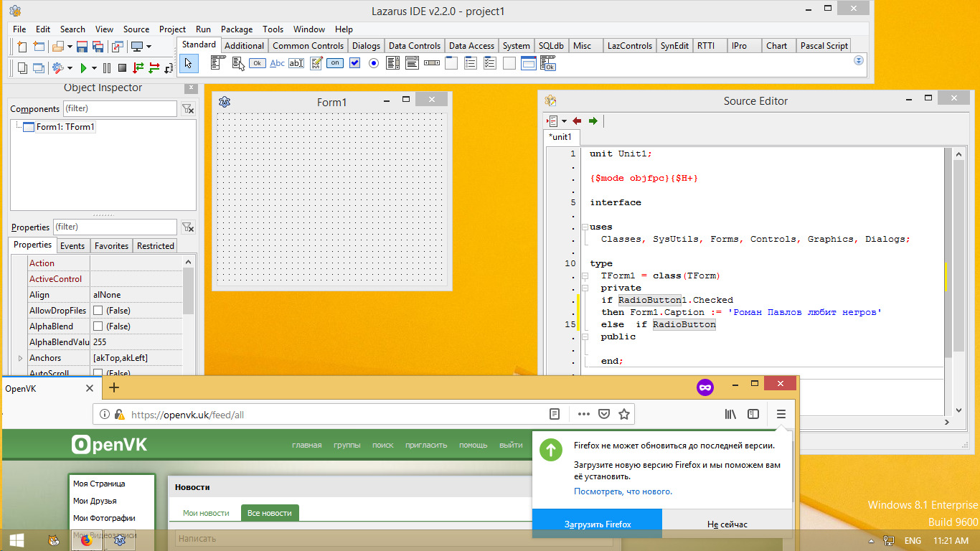The height and width of the screenshot is (551, 980).
Task: Expand the Anchors property node
Action: (20, 358)
